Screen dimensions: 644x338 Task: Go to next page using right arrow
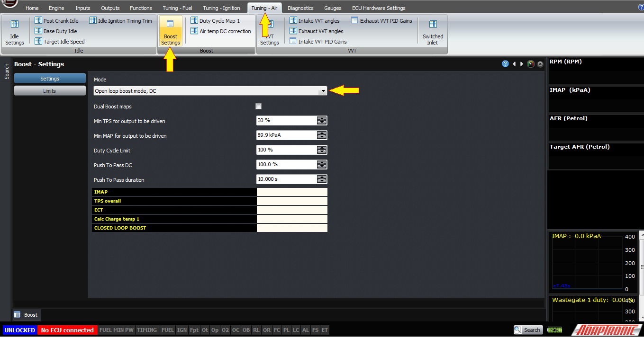coord(522,64)
